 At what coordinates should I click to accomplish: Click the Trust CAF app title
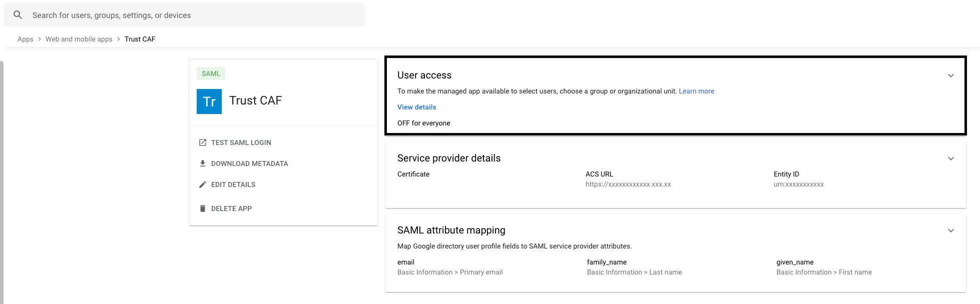(256, 100)
